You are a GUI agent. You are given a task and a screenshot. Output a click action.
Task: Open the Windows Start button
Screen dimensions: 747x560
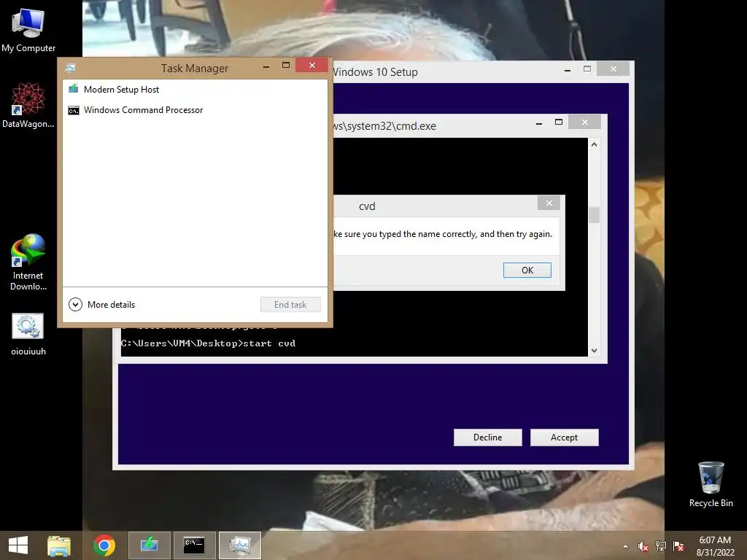[x=18, y=545]
